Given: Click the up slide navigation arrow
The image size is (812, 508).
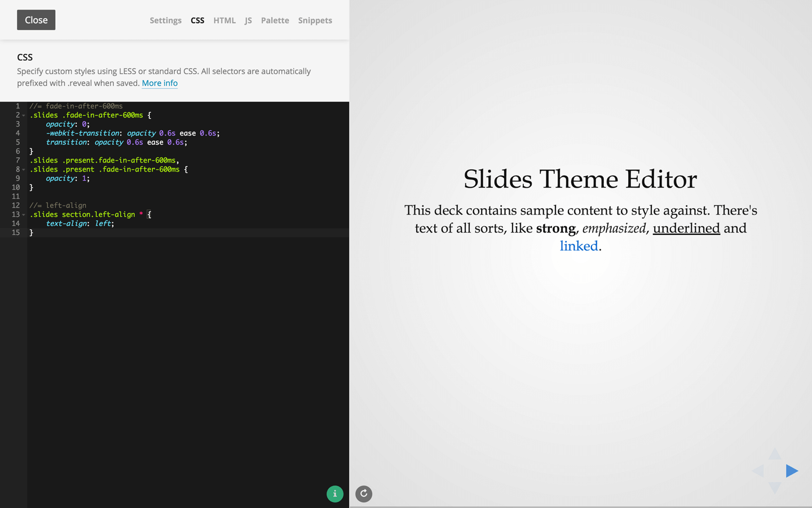Looking at the screenshot, I should (x=775, y=454).
